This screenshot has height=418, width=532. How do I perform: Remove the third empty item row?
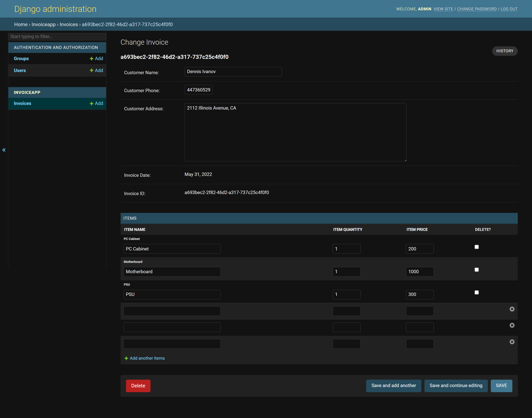512,342
